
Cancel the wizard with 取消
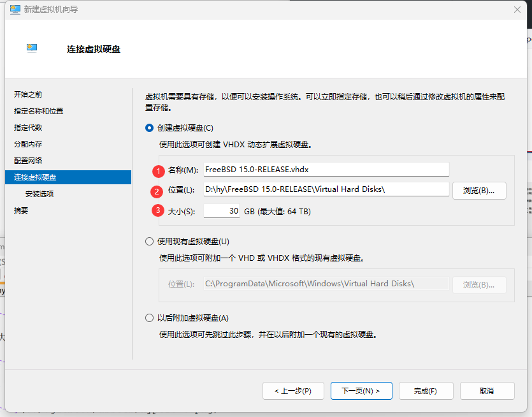(x=487, y=391)
